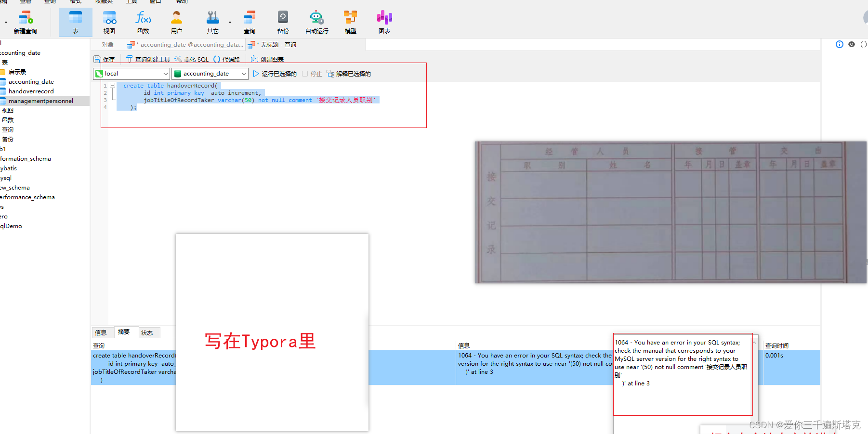Click 美化 SQL to beautify the query

192,59
